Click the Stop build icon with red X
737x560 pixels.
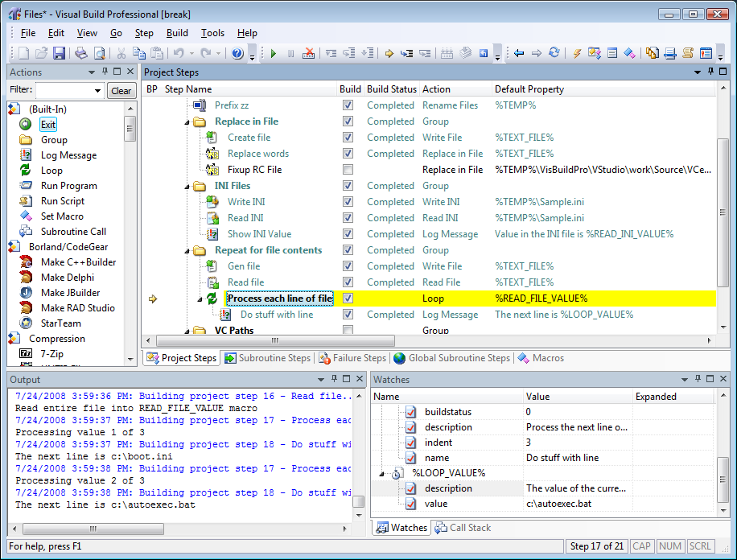click(x=309, y=54)
